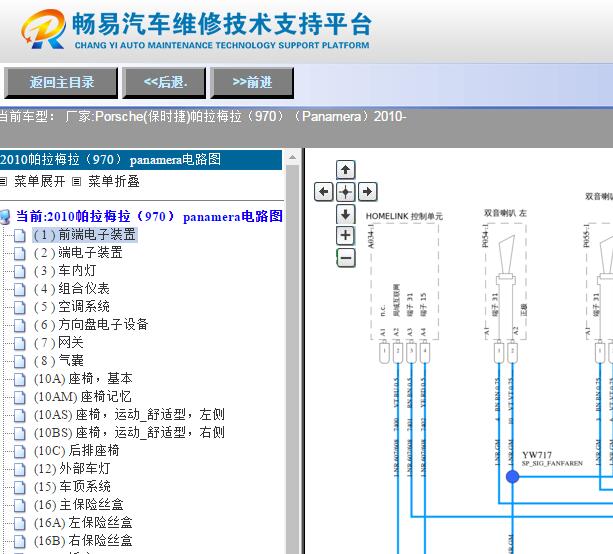Image resolution: width=613 pixels, height=554 pixels.
Task: Click root node 当前:2010帕拉梅拉 panamera电路图
Action: tap(149, 216)
